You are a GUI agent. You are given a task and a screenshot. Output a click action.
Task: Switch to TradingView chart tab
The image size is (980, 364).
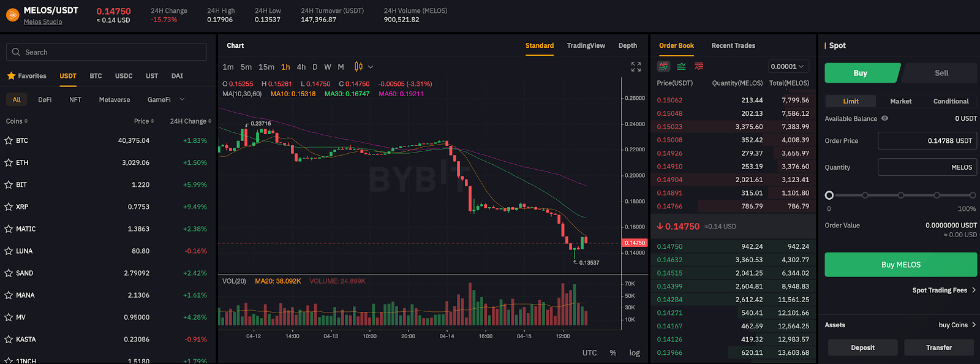point(586,45)
